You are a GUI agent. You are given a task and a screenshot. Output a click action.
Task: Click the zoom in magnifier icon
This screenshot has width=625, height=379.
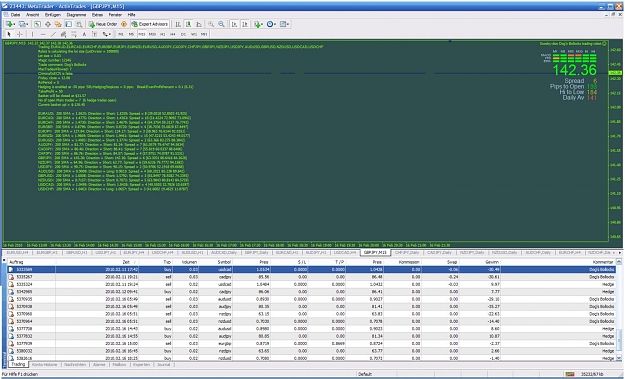(x=211, y=24)
